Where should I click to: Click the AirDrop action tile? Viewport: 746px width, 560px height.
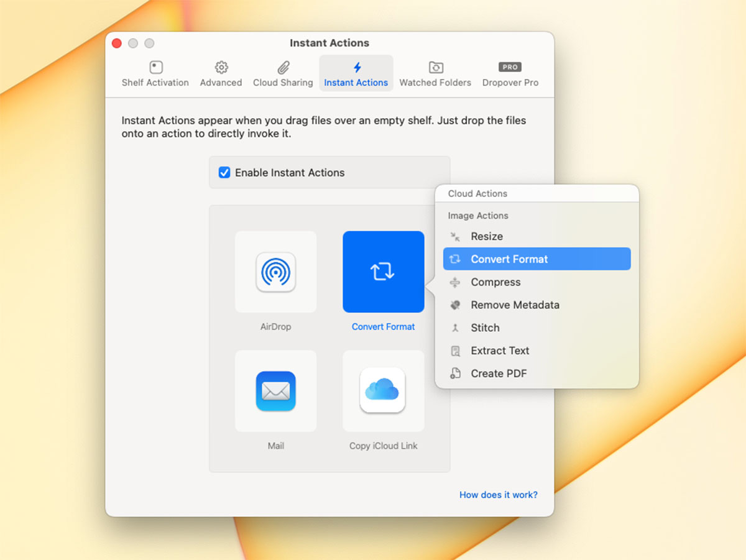(275, 272)
